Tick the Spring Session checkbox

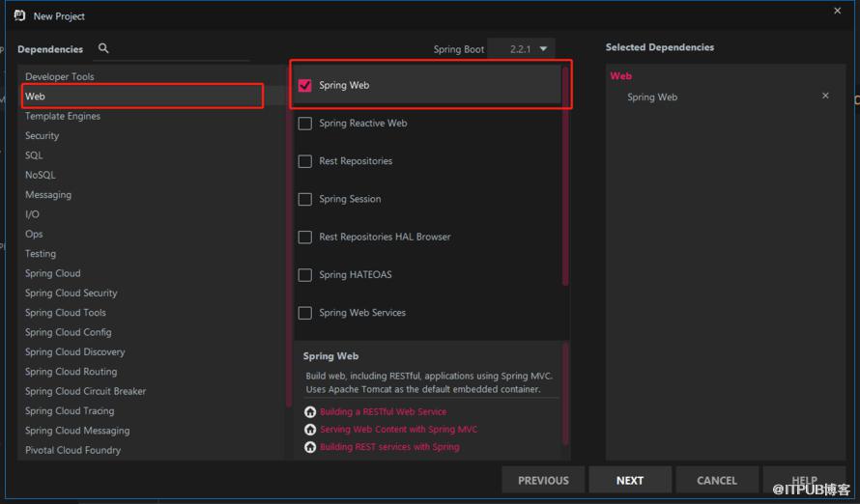[305, 199]
